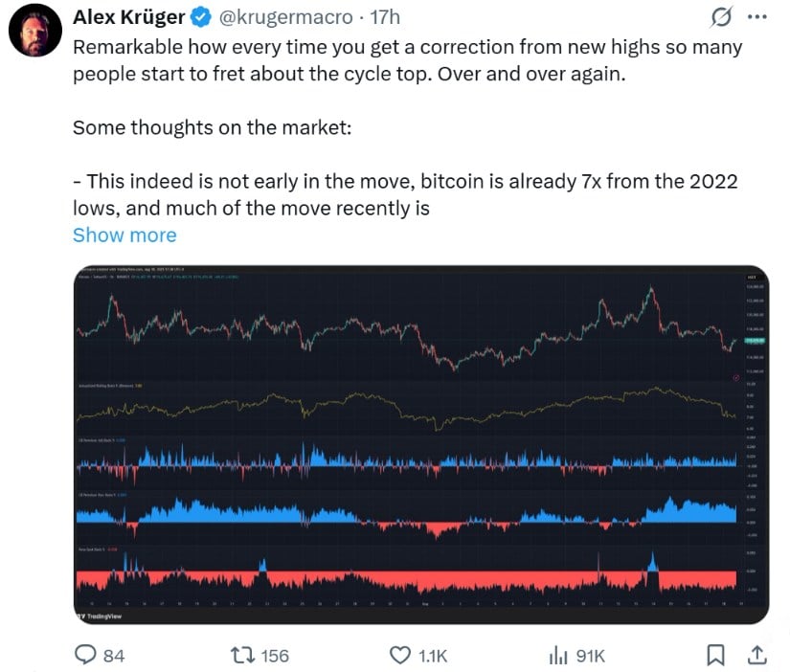Open the three-dot more options menu
This screenshot has height=672, width=790.
757,17
